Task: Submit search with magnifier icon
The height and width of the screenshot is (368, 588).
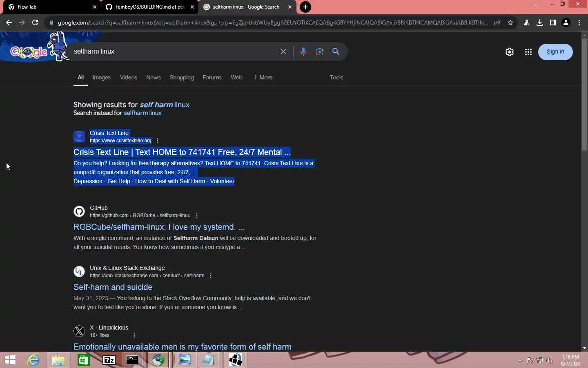Action: click(x=336, y=52)
